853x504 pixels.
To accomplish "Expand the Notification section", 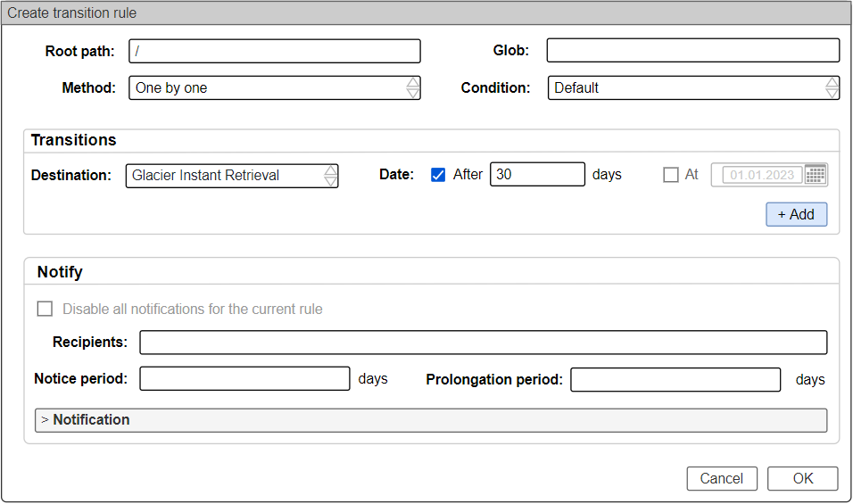I will pyautogui.click(x=431, y=420).
